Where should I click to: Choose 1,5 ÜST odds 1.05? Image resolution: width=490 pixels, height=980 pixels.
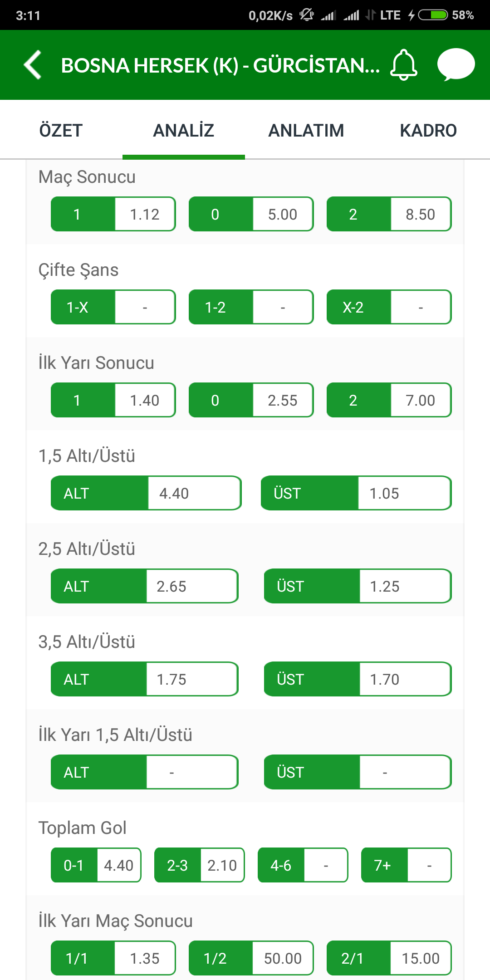[356, 493]
